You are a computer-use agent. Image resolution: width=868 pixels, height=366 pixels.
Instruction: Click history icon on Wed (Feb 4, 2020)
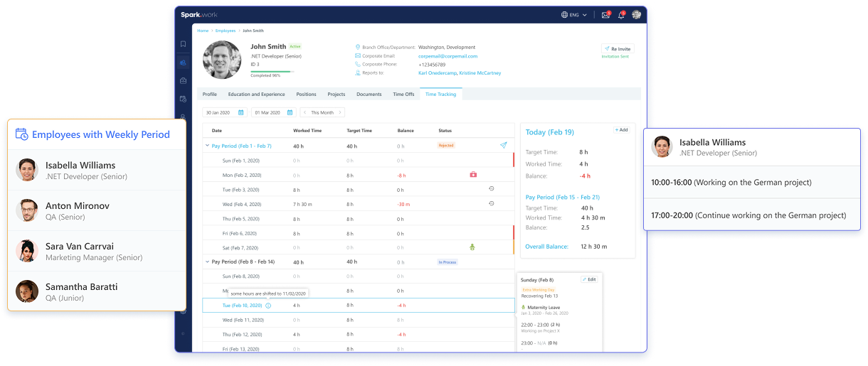tap(491, 203)
